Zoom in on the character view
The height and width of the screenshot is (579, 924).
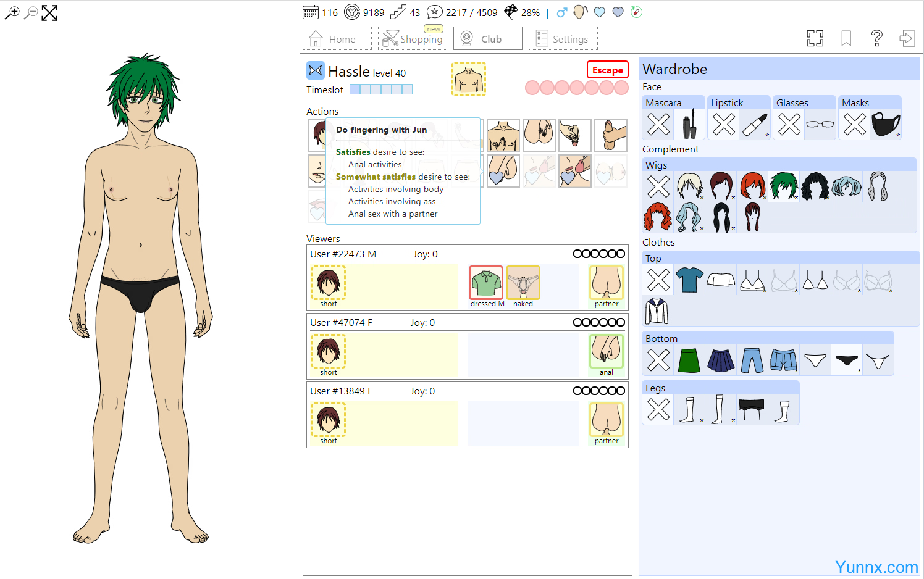click(x=12, y=12)
